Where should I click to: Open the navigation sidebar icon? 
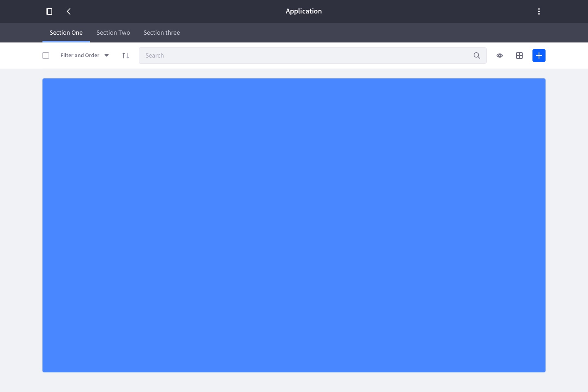[49, 11]
